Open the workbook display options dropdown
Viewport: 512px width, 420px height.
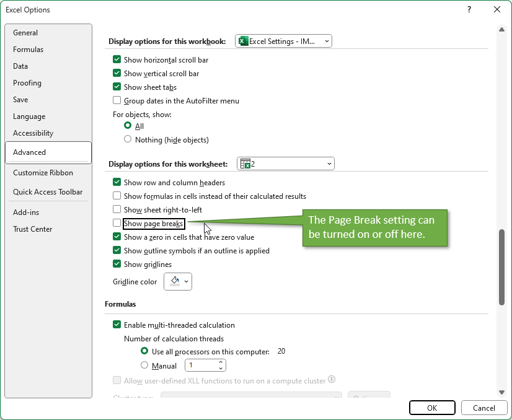click(283, 42)
